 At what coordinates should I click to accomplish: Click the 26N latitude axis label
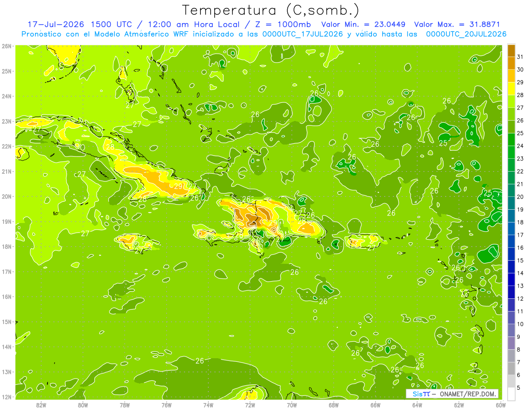coord(7,46)
